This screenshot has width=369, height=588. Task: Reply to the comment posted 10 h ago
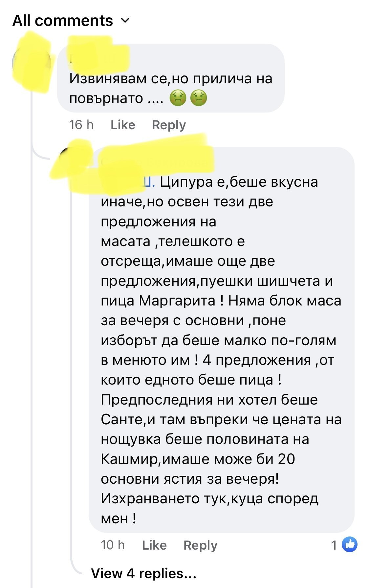[200, 545]
